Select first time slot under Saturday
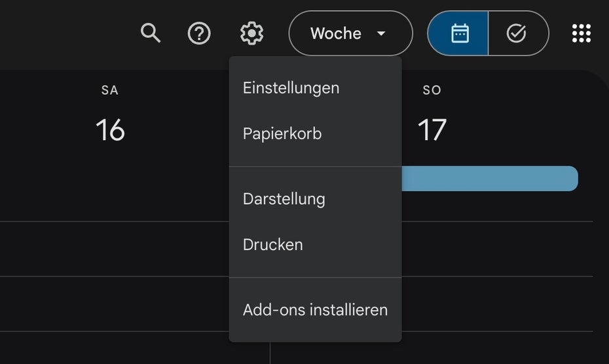The width and height of the screenshot is (609, 364). coord(115,249)
